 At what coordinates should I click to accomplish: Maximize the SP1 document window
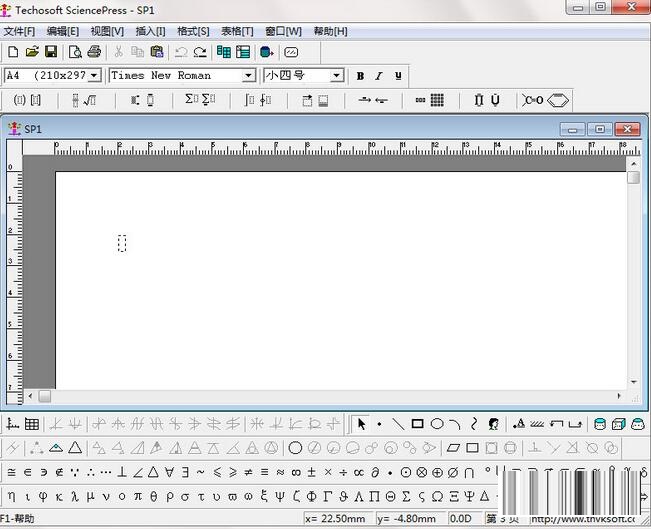click(x=600, y=130)
